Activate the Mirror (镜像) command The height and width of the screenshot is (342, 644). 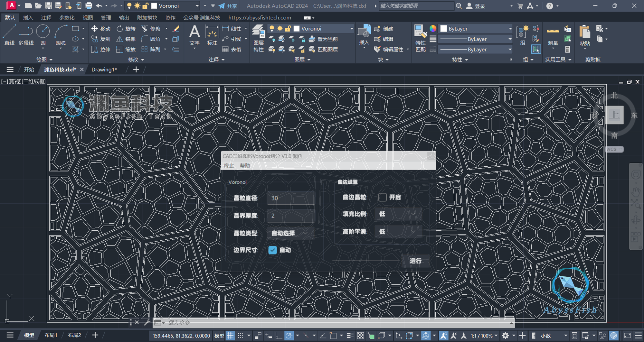pos(126,39)
